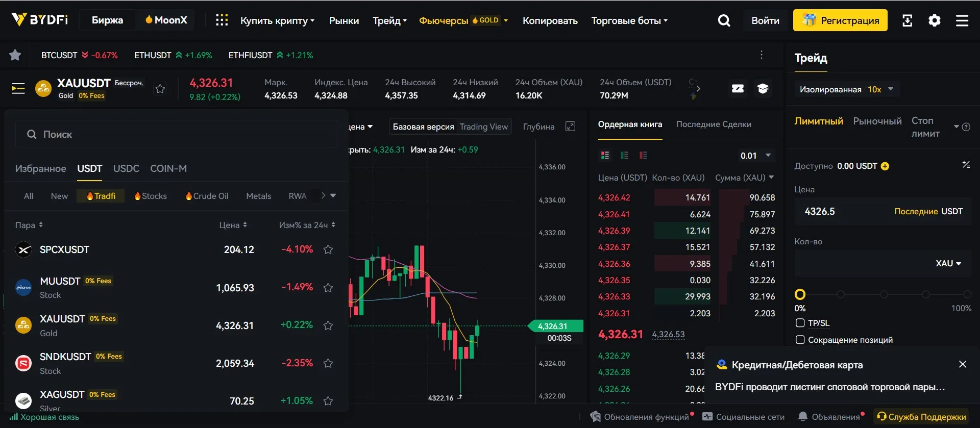Expand the Торговые боты dropdown
This screenshot has width=980, height=428.
click(x=629, y=20)
